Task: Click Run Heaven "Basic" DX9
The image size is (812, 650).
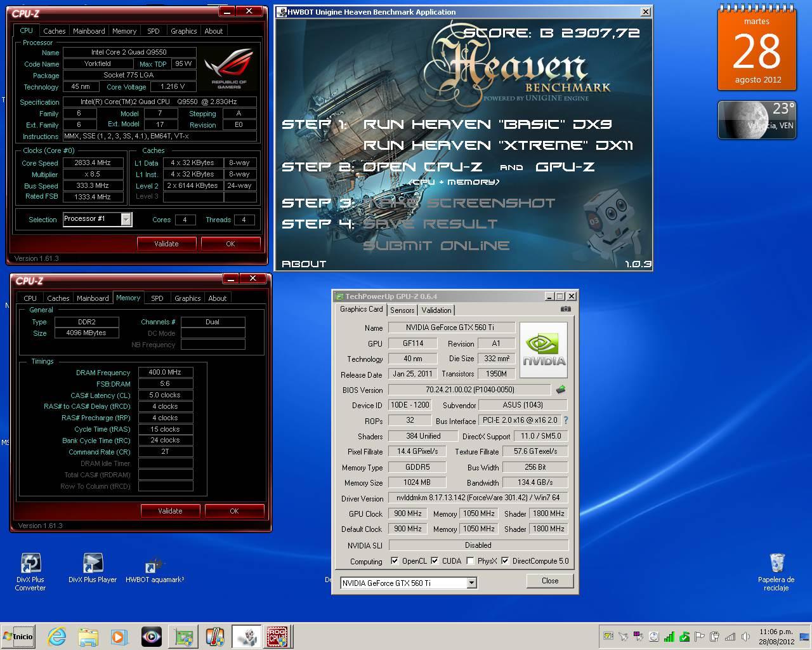Action: coord(487,124)
